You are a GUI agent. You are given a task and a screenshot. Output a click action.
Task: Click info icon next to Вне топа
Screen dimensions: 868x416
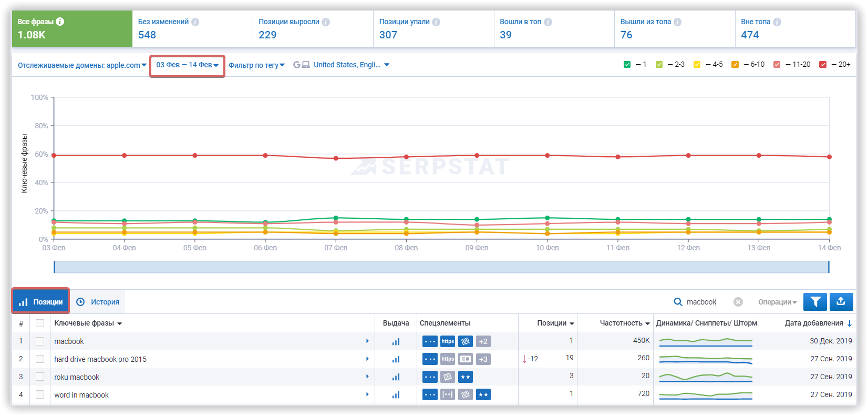[x=777, y=22]
